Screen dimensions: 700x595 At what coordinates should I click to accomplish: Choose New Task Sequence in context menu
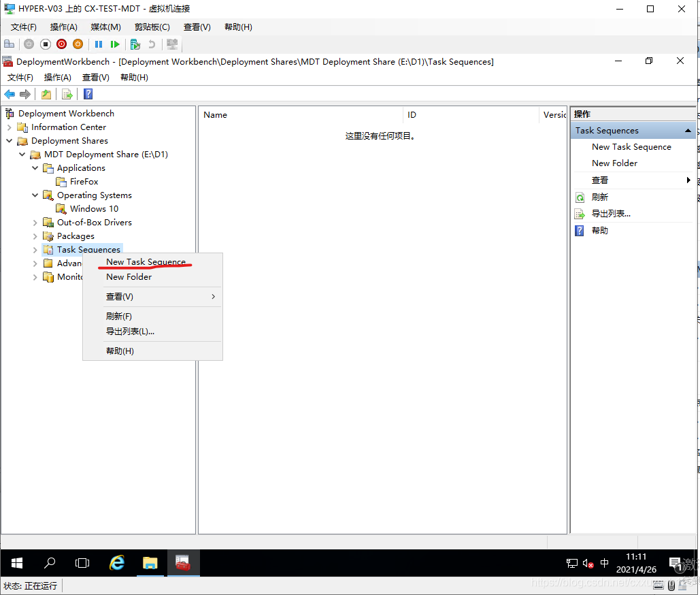(x=152, y=262)
